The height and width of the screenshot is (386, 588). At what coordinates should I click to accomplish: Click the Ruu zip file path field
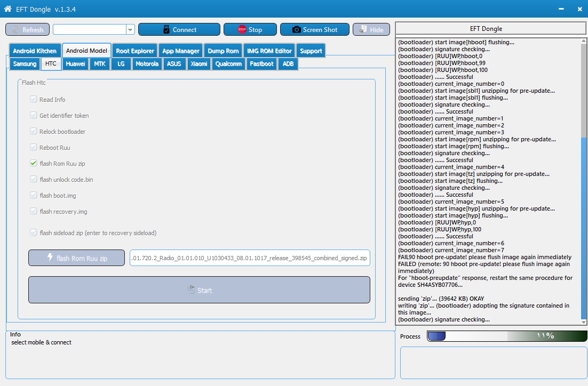[x=250, y=258]
